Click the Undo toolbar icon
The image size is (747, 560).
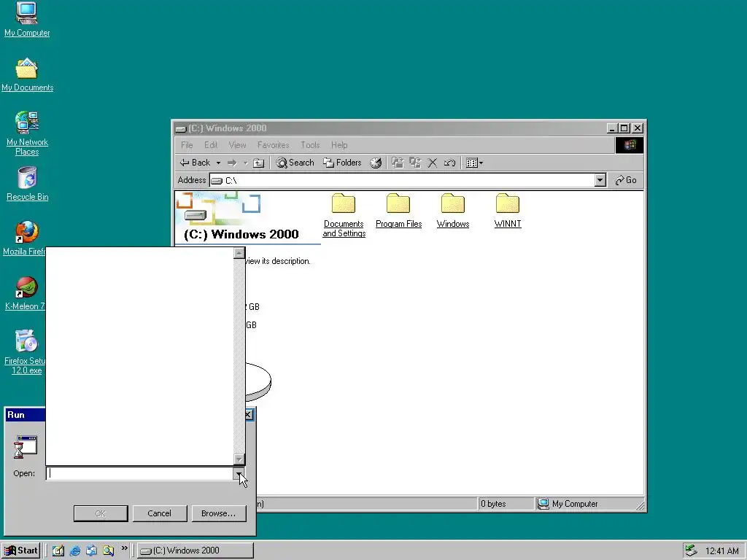pyautogui.click(x=449, y=163)
